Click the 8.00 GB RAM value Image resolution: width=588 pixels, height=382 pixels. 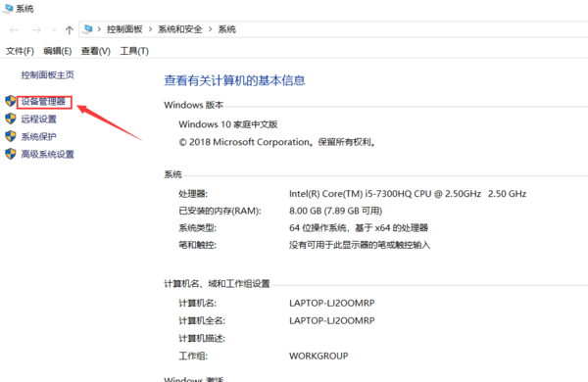tap(335, 211)
